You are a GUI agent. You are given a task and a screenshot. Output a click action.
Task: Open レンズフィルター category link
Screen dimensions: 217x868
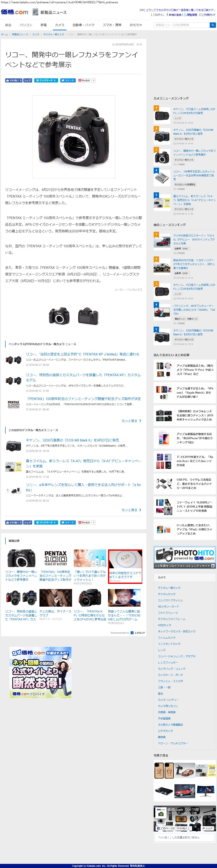168,663
